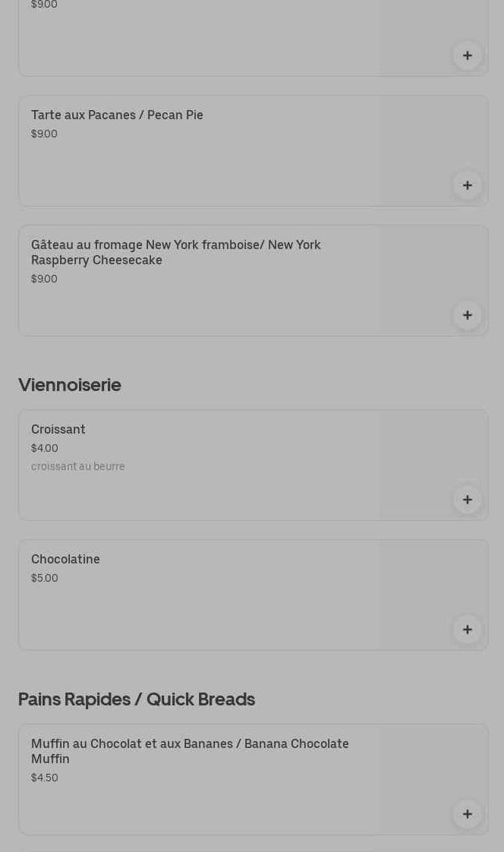Open the Chocolatine item details

65,560
